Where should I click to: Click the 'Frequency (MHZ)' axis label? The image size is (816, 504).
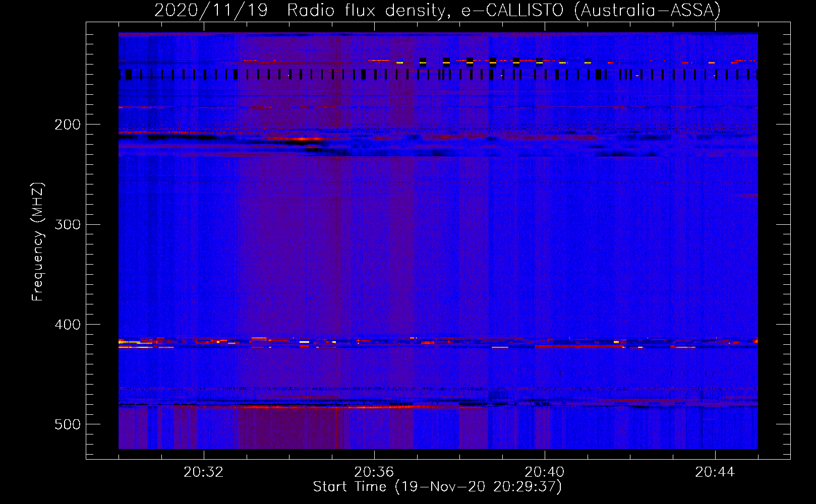(x=38, y=242)
